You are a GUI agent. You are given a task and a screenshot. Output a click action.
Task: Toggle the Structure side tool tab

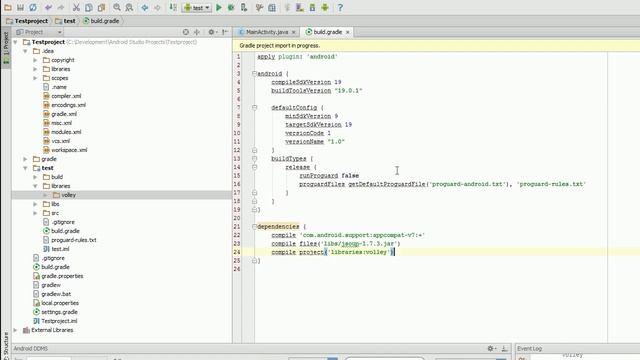[x=6, y=345]
